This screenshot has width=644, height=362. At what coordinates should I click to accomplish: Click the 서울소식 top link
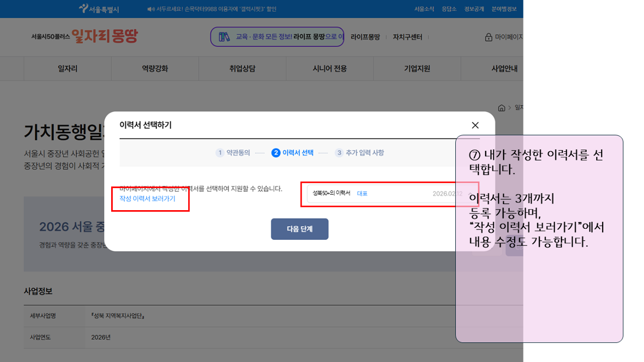[424, 9]
